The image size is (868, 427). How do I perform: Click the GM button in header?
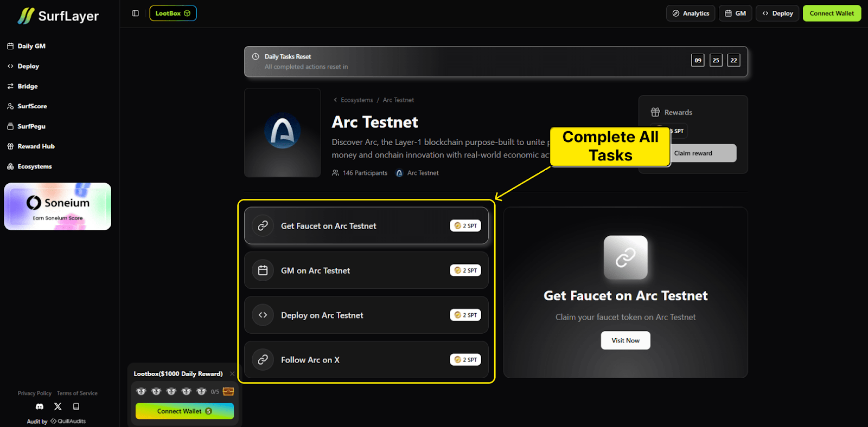(x=735, y=13)
